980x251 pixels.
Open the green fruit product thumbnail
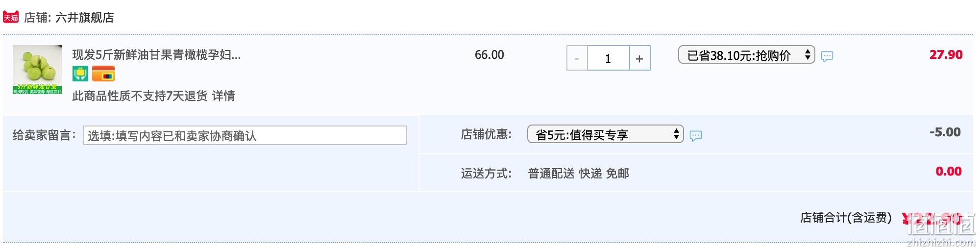pos(37,70)
